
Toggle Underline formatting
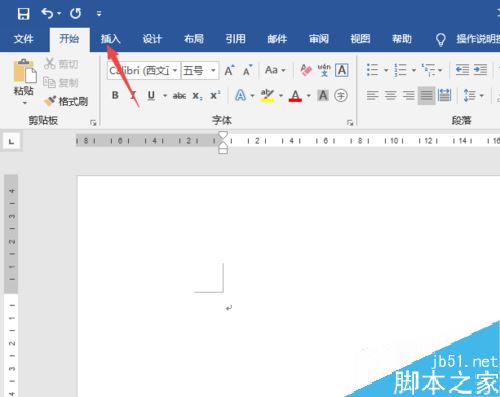click(x=151, y=96)
